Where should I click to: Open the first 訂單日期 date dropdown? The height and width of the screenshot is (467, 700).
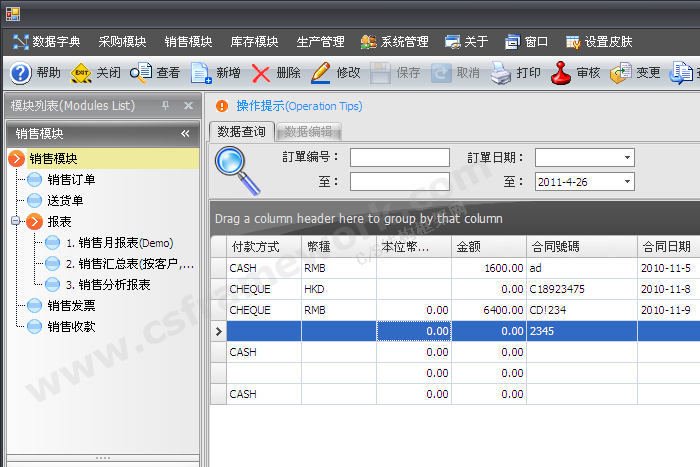click(627, 157)
